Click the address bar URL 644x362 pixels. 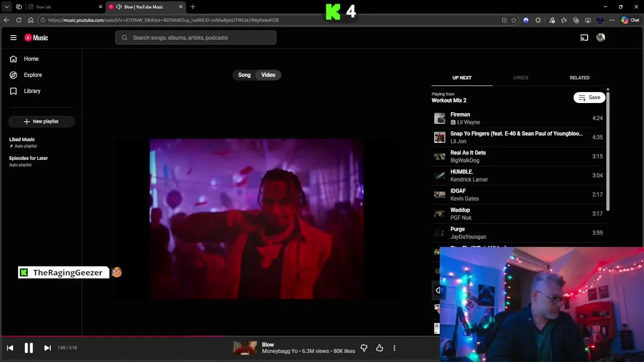[x=164, y=20]
